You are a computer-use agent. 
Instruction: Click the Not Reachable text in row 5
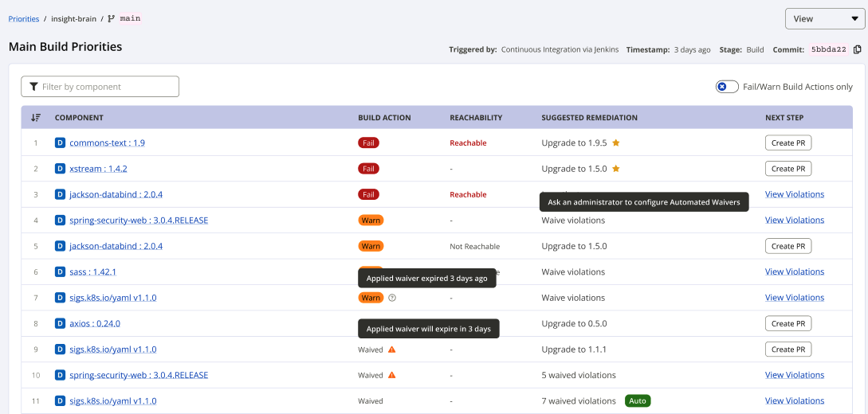[475, 247]
